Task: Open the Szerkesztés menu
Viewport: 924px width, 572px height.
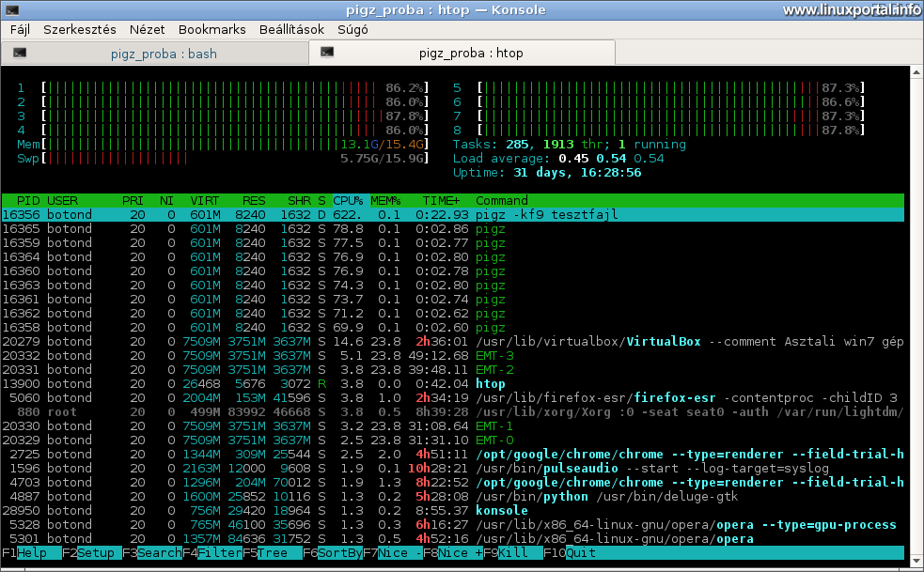Action: [80, 29]
